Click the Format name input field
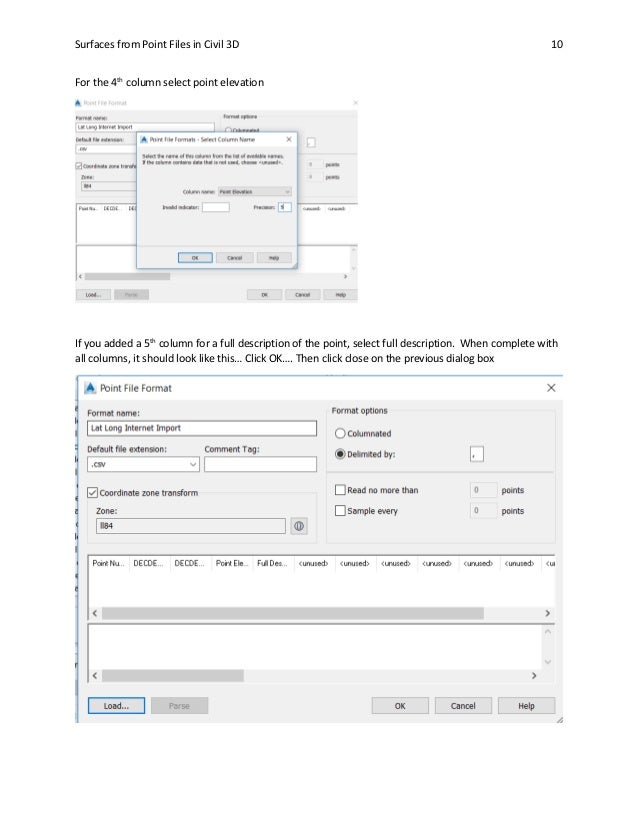Viewport: 638px width, 826px height. point(202,428)
